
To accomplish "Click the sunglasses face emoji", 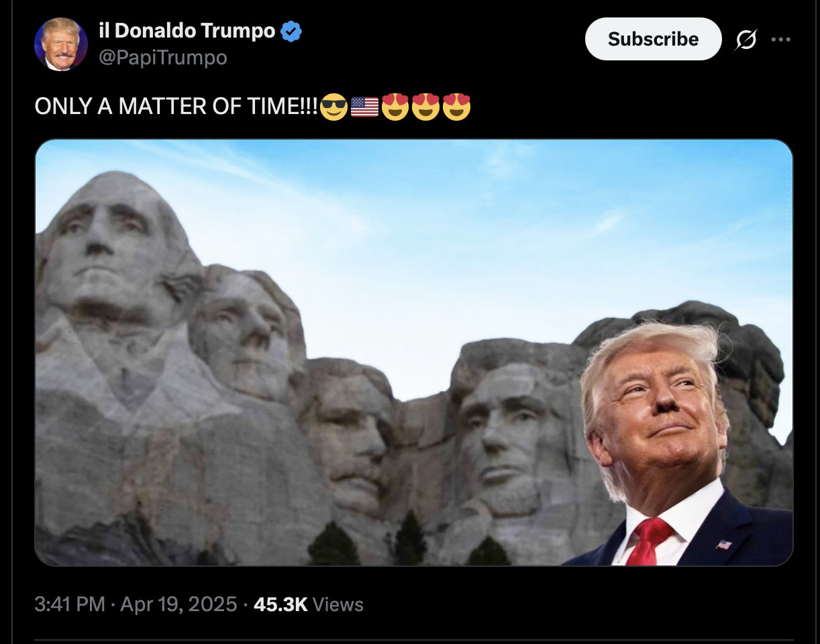I will click(334, 107).
